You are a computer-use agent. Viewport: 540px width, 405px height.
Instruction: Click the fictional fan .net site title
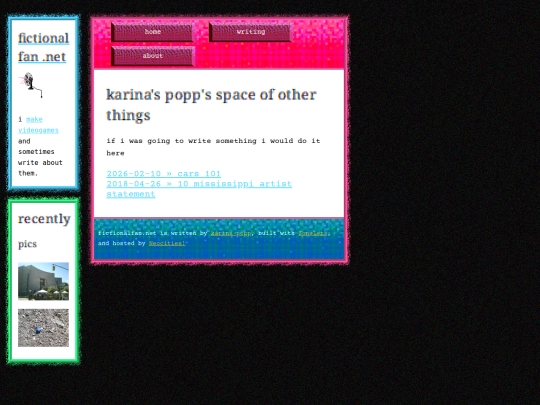tap(43, 47)
